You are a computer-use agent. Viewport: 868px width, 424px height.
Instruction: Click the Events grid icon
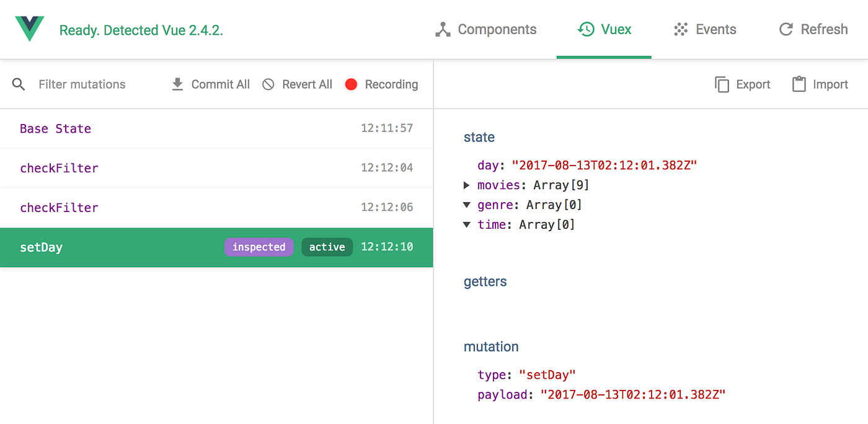[680, 29]
